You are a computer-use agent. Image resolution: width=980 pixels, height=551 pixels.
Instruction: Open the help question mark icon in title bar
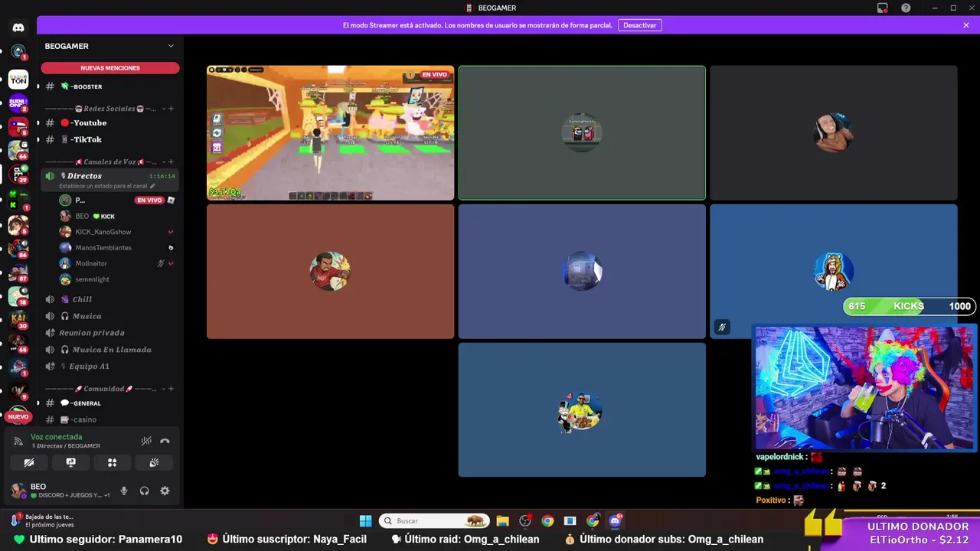pos(906,8)
